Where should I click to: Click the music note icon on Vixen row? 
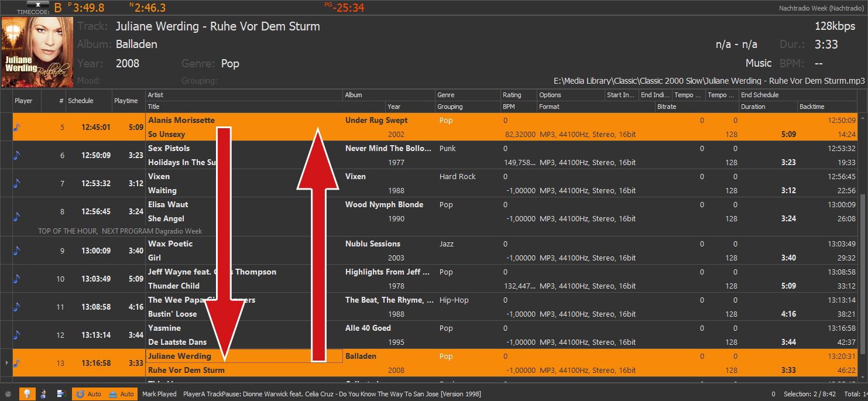pyautogui.click(x=16, y=183)
